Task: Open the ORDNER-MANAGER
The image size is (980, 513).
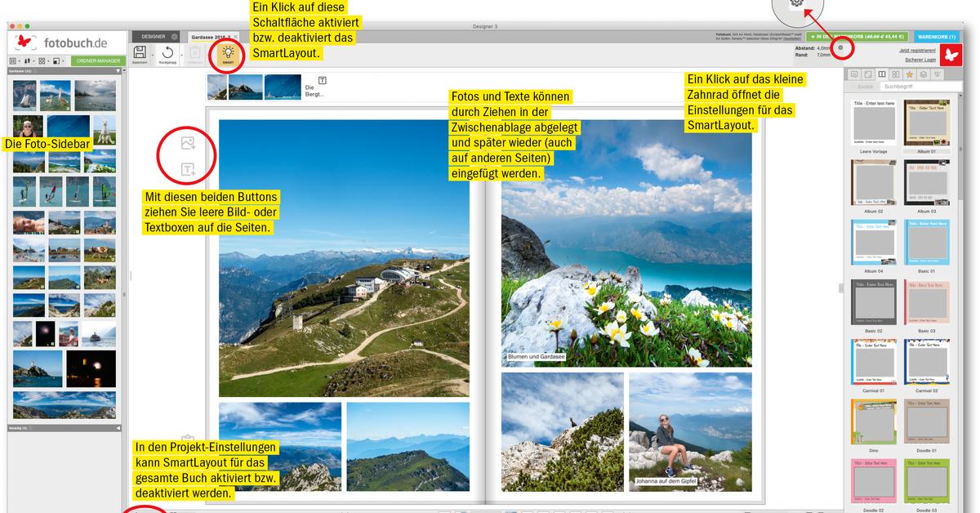Action: pos(96,61)
